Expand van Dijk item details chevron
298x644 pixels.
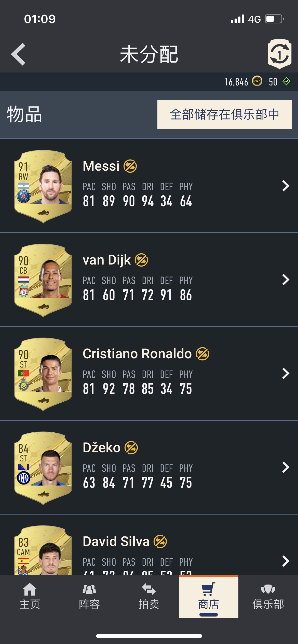point(286,280)
